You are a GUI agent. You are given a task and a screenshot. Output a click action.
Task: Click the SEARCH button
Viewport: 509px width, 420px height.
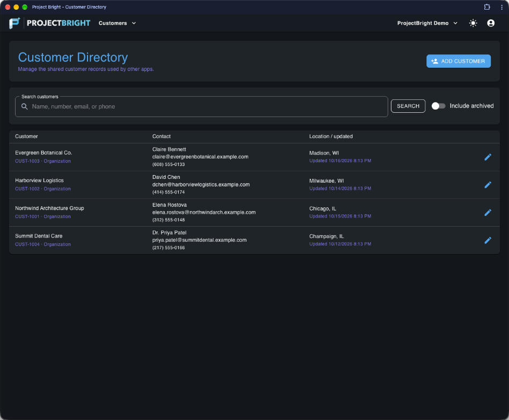(x=408, y=106)
